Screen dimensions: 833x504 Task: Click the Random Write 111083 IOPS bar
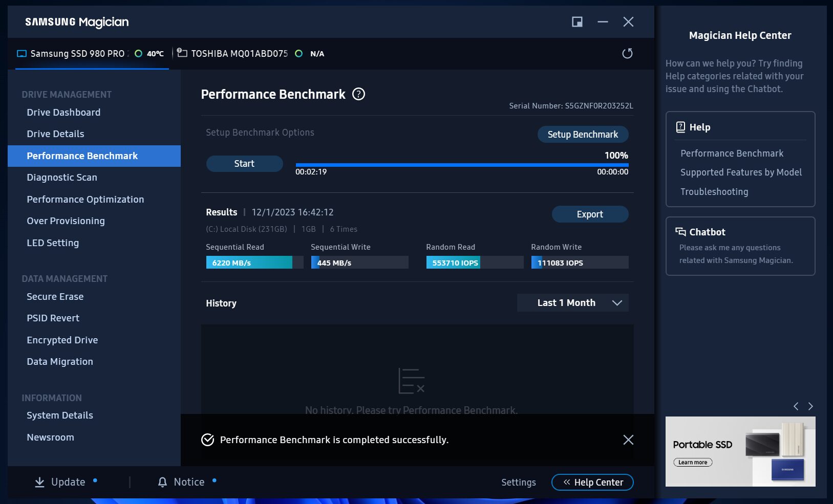(580, 262)
